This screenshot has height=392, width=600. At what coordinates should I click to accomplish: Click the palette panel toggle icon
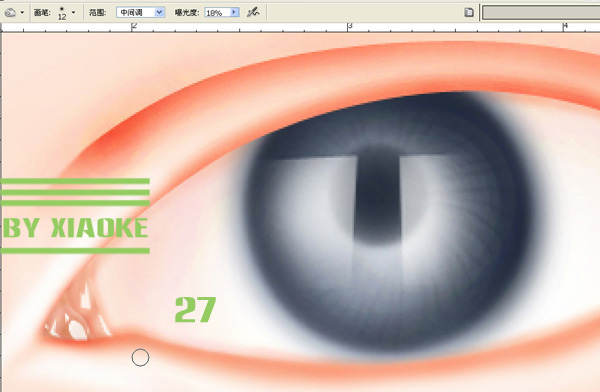pyautogui.click(x=469, y=13)
